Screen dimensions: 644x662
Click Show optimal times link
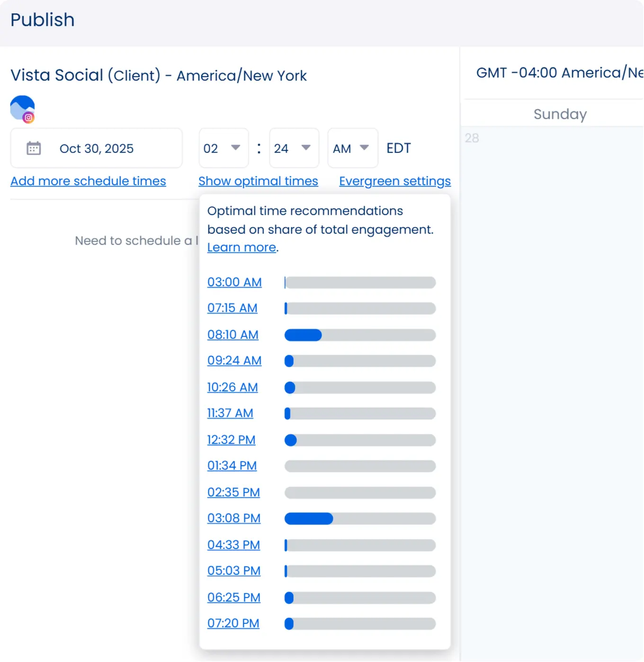[x=258, y=181]
